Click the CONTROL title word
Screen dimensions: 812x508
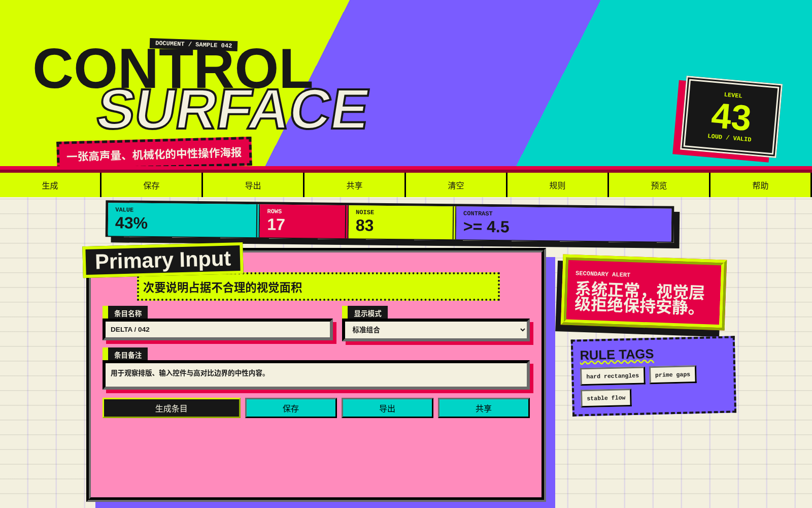point(173,69)
